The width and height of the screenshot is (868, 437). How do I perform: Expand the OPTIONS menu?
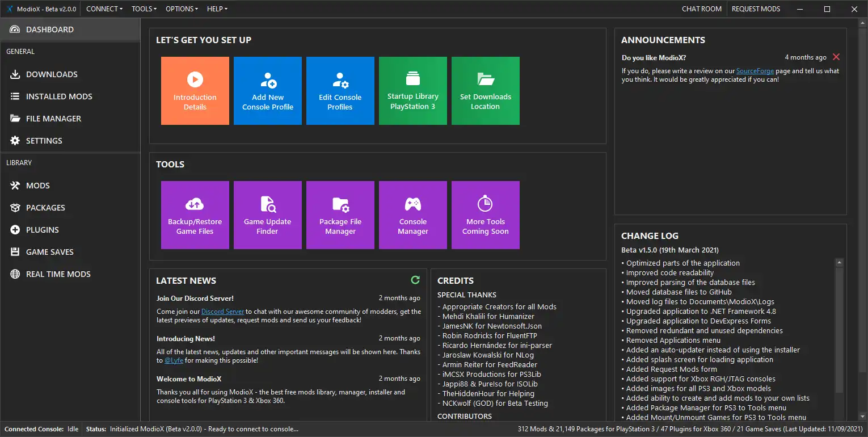pyautogui.click(x=182, y=9)
